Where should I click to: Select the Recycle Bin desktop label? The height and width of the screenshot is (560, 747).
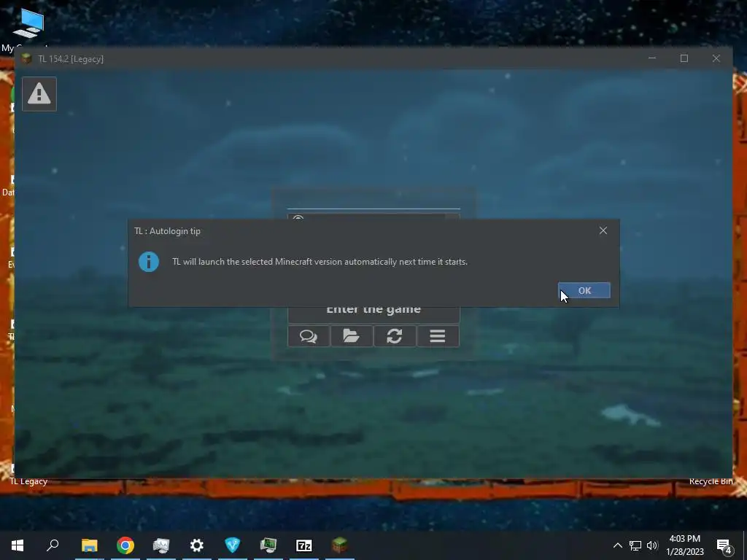pyautogui.click(x=711, y=481)
